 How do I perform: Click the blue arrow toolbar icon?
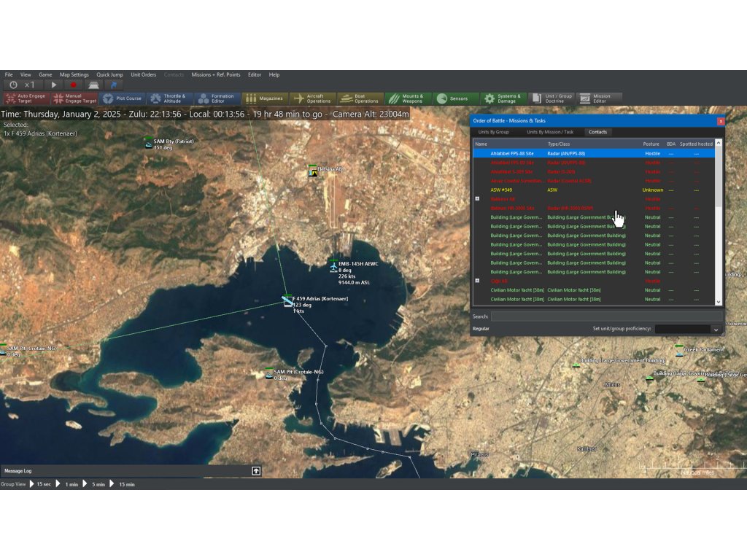click(x=114, y=85)
